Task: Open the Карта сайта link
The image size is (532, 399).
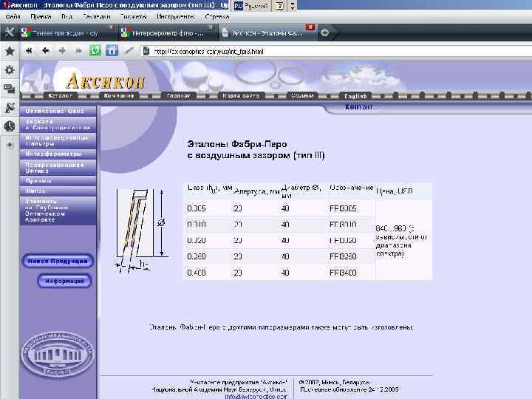Action: tap(241, 96)
